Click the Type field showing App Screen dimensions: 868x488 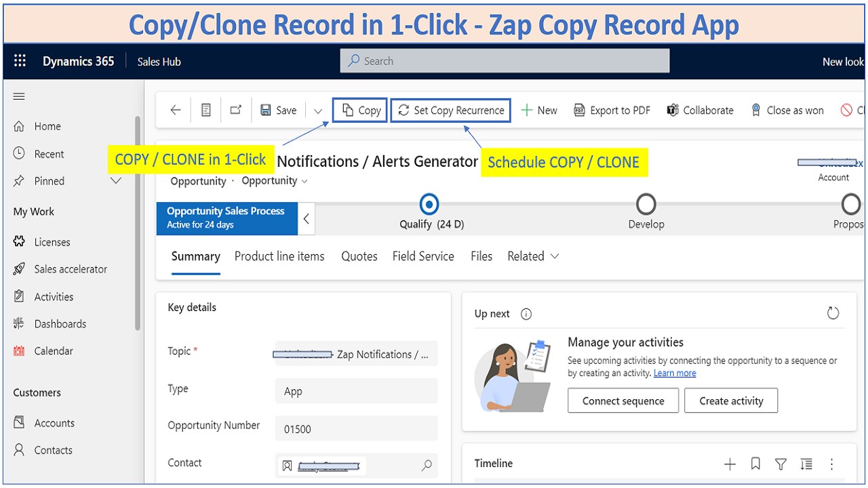pyautogui.click(x=357, y=391)
